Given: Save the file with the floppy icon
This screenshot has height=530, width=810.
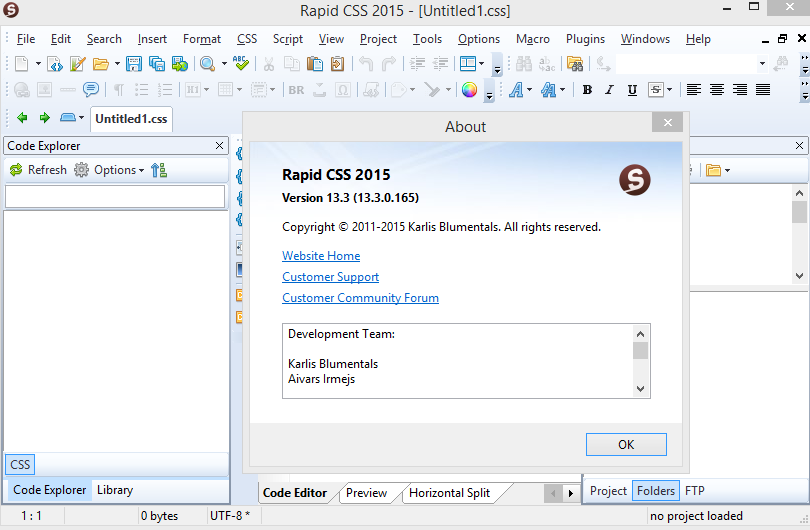Looking at the screenshot, I should 134,64.
